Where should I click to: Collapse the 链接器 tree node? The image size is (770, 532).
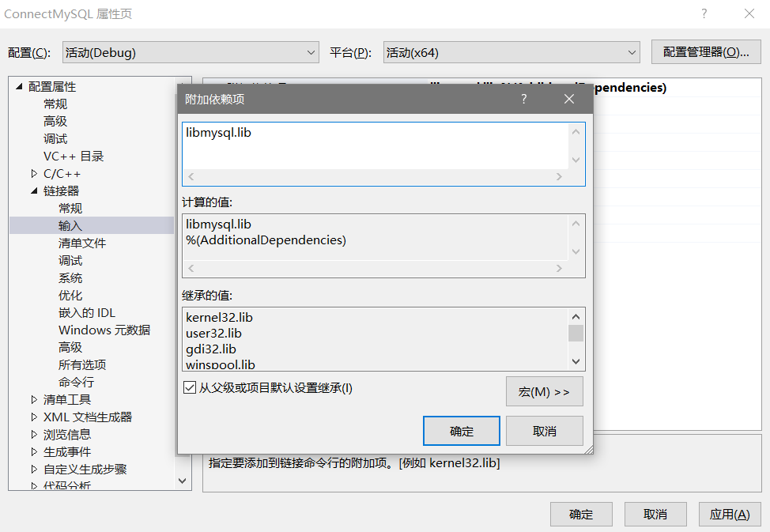34,191
